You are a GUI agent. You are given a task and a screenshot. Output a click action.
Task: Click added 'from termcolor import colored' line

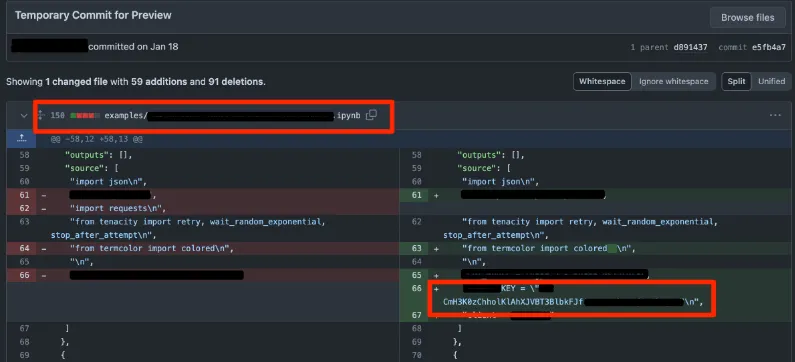coord(549,248)
